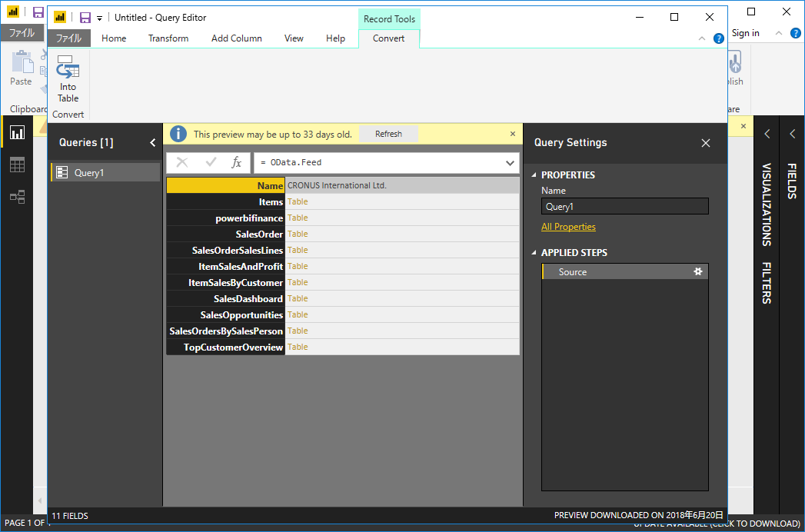The image size is (805, 532).
Task: Click the Query1 table icon in Queries pane
Action: click(62, 172)
